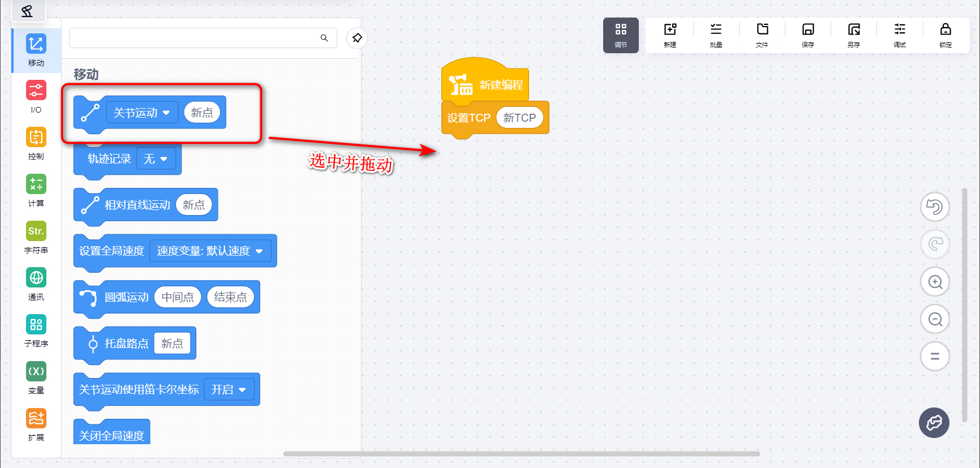The height and width of the screenshot is (468, 980).
Task: Toggle the 调节 (Adjust) mode button
Action: coord(621,35)
